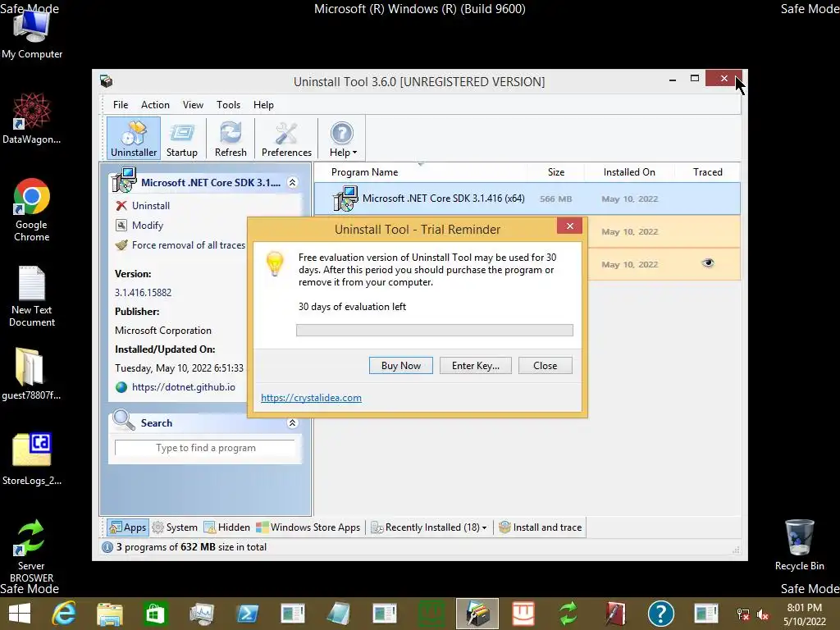Launch Internet Explorer from the taskbar
The image size is (840, 630).
click(64, 614)
